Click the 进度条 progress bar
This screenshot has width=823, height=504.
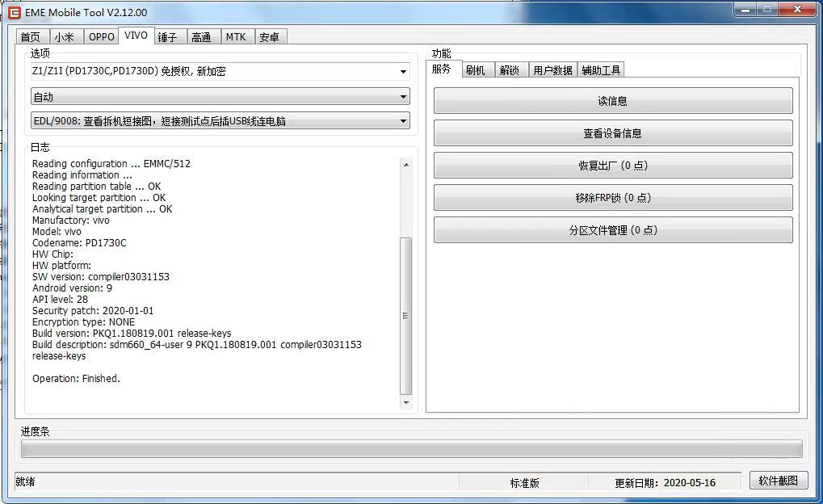412,449
